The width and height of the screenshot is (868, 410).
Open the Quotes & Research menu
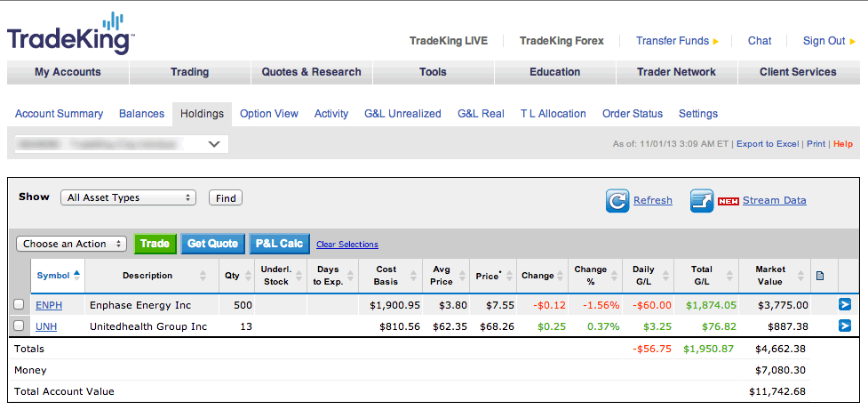312,72
